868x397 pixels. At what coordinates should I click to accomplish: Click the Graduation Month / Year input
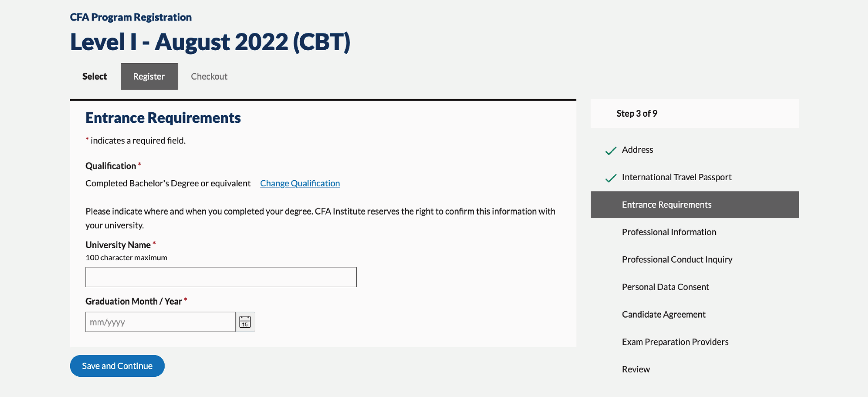tap(160, 322)
